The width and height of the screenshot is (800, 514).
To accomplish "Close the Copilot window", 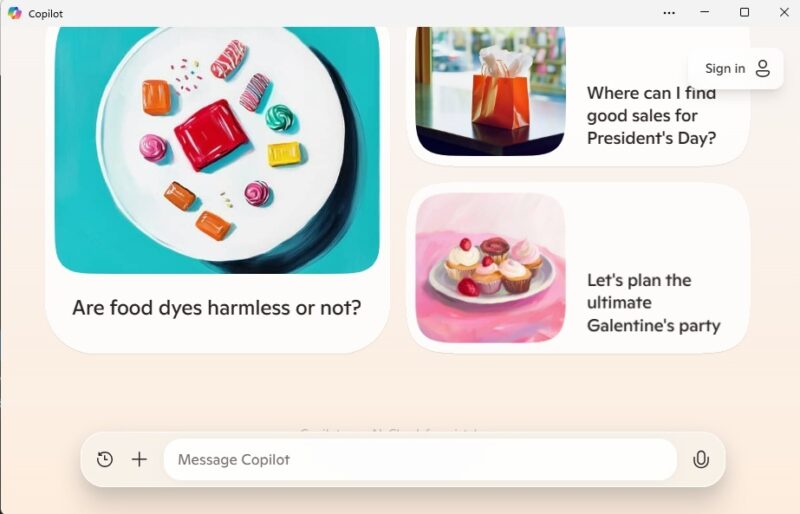I will click(784, 12).
